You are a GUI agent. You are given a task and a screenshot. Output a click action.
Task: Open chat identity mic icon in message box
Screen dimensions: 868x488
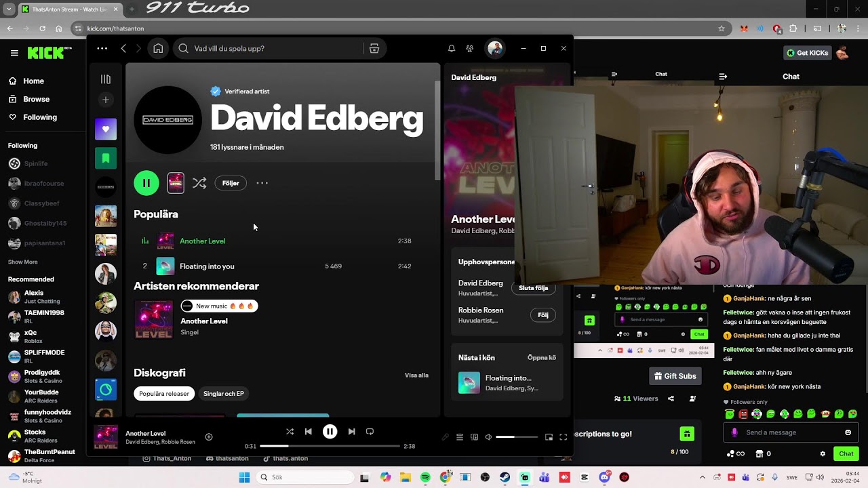(734, 433)
